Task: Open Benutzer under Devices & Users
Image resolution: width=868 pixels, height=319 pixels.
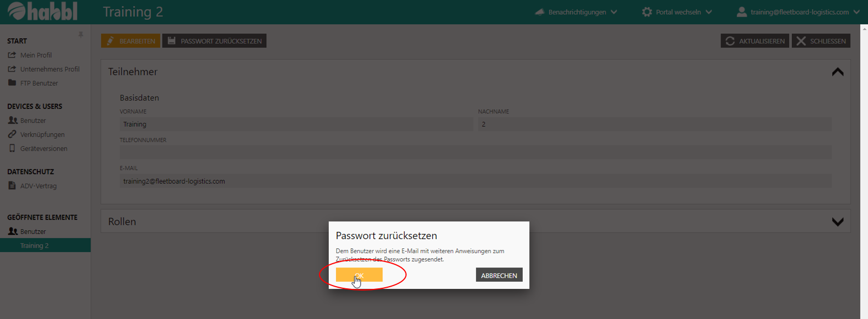Action: point(33,121)
